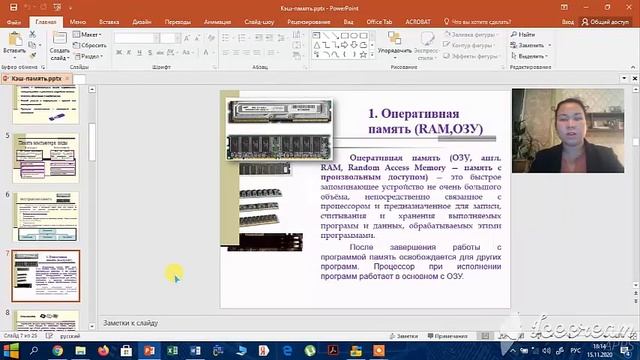Open the Макет layout dropdown
This screenshot has height=360, width=640.
[87, 35]
